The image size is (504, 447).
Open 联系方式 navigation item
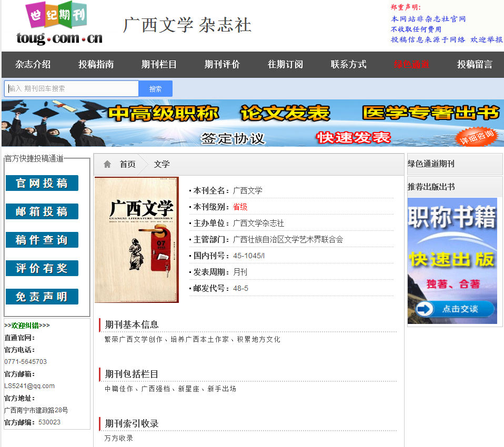[348, 64]
